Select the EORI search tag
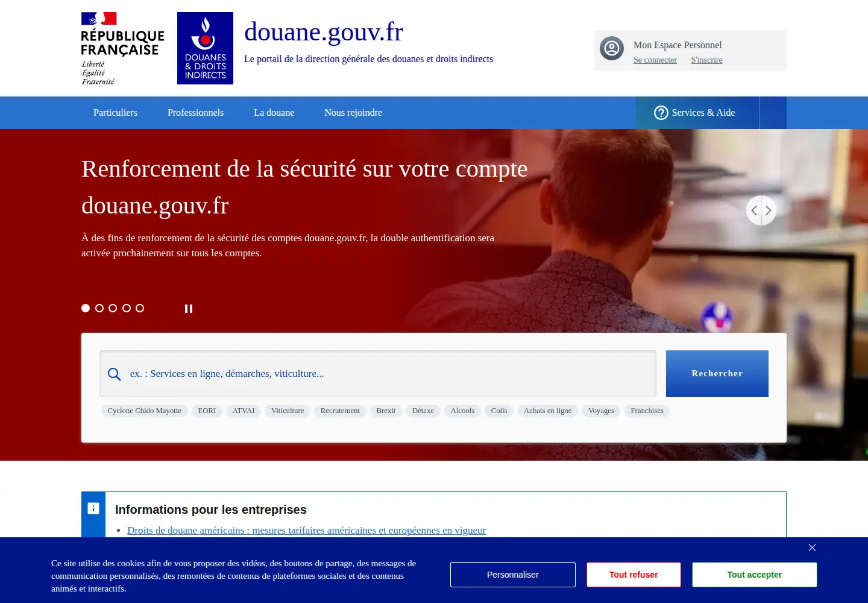The image size is (868, 603). click(207, 411)
